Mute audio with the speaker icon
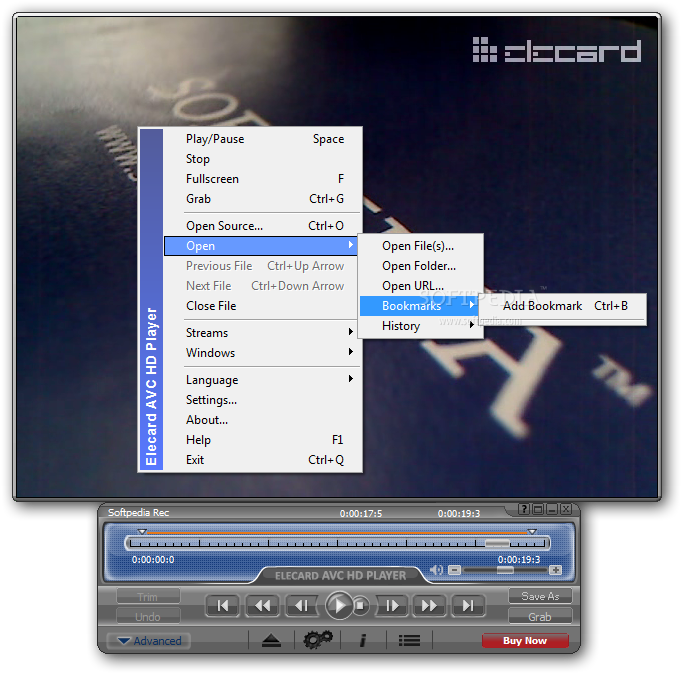 point(436,570)
